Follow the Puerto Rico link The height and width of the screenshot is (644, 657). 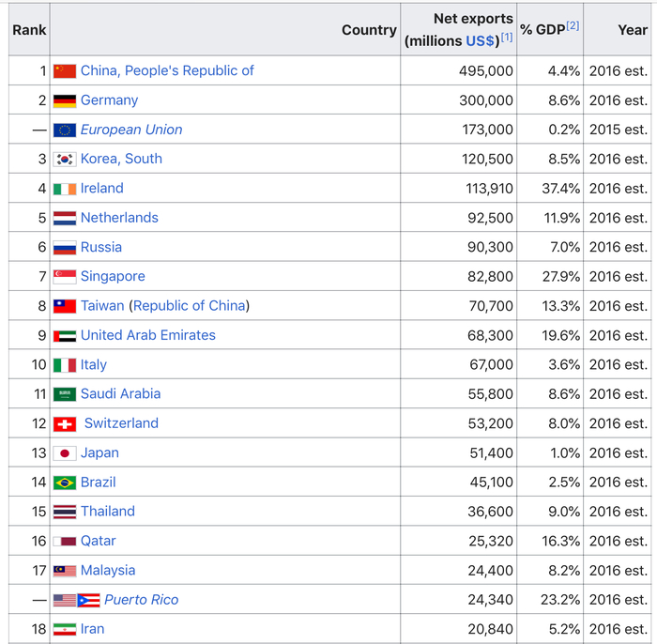[141, 599]
